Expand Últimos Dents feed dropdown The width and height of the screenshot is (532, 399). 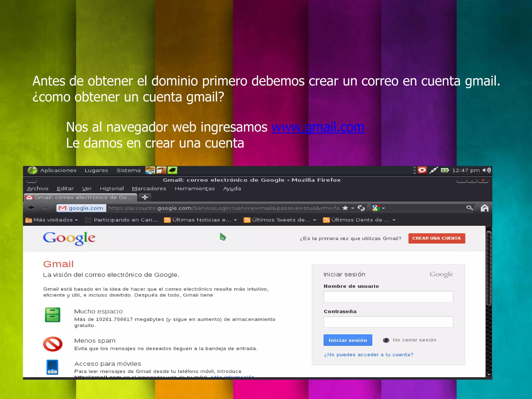pos(394,220)
